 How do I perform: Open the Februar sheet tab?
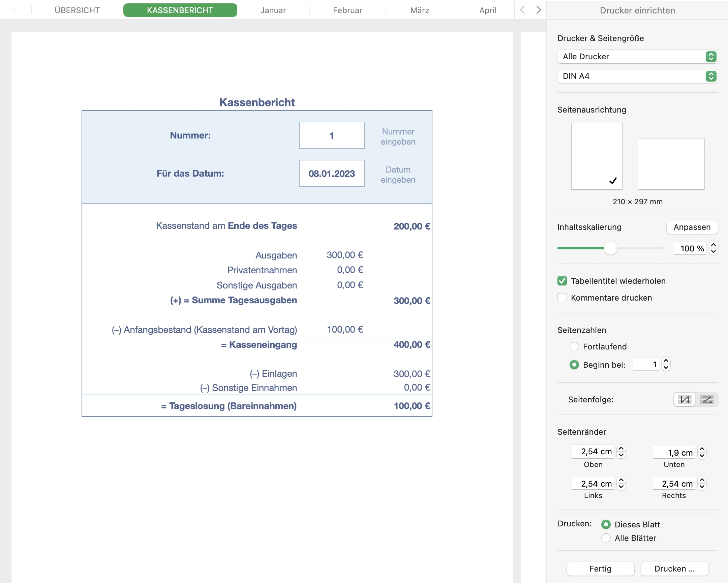(x=347, y=10)
